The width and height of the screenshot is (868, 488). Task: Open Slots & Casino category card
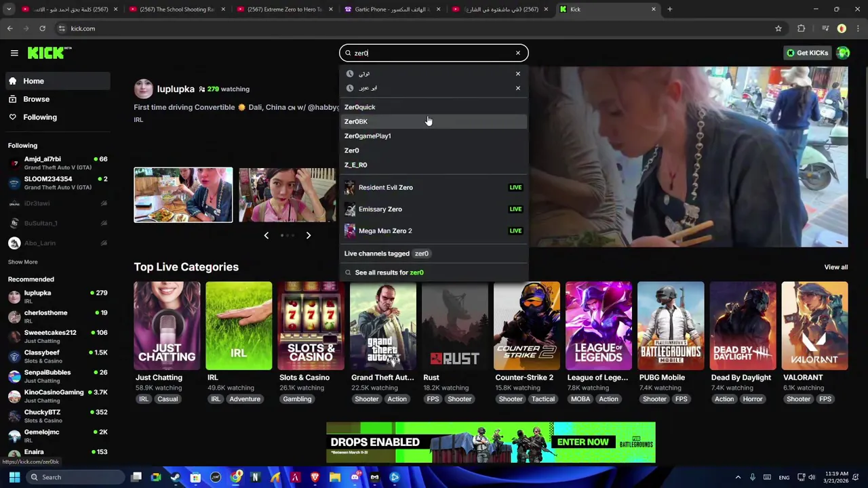[311, 326]
